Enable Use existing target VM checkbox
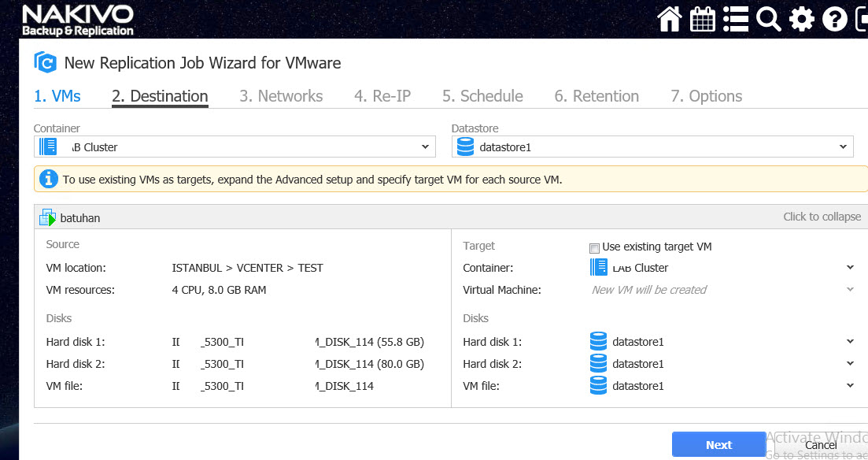 [x=595, y=248]
